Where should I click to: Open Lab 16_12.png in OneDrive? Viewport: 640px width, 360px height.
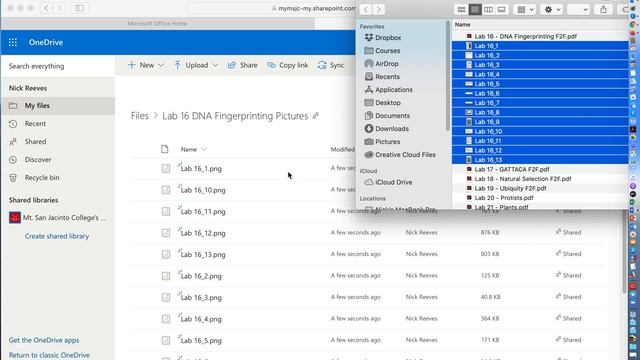[203, 233]
